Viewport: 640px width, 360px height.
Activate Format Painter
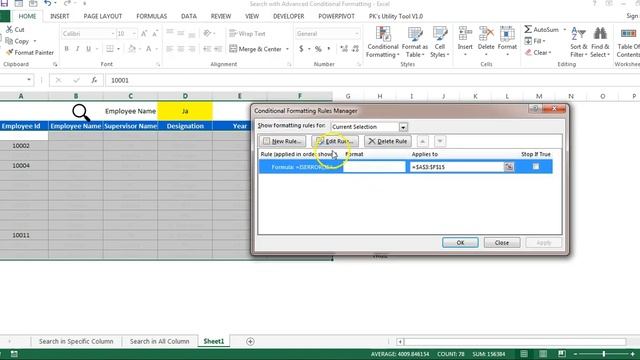[30, 52]
